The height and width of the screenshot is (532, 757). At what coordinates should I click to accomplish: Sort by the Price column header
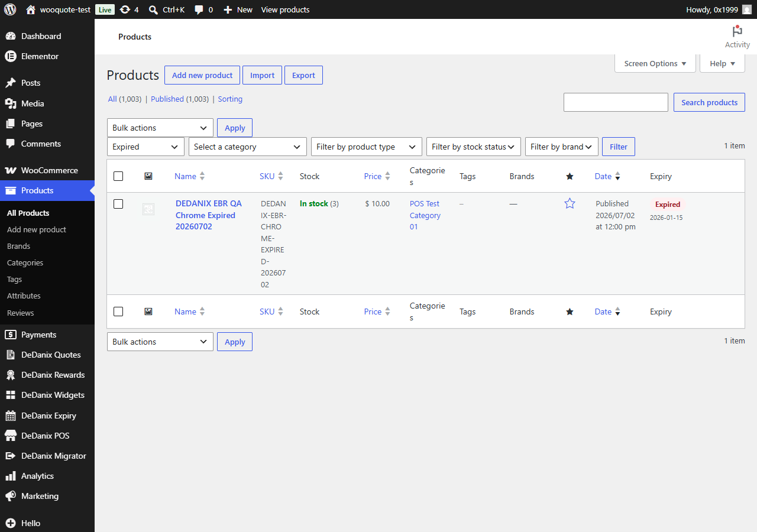pos(377,176)
